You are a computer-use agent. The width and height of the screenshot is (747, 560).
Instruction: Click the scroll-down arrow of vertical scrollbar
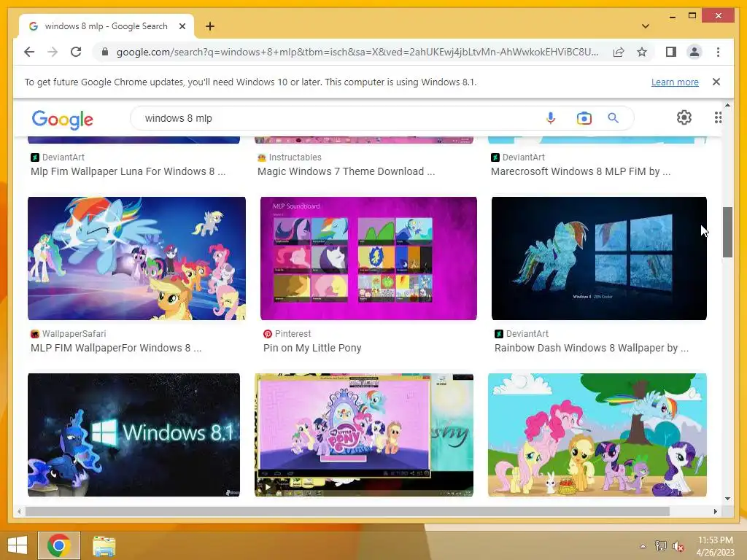tap(727, 499)
